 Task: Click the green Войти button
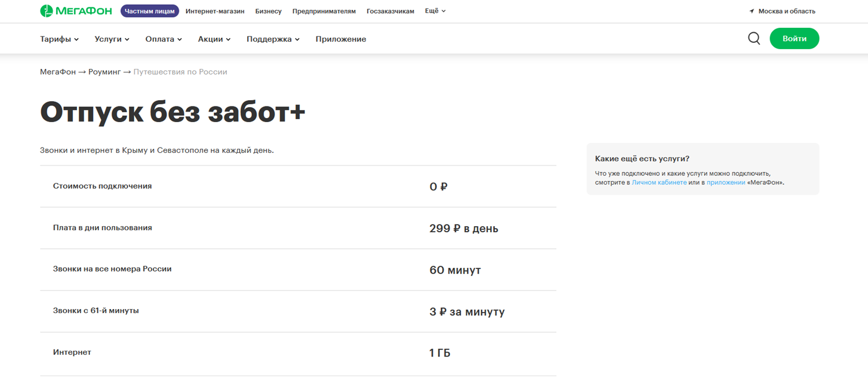(x=795, y=39)
